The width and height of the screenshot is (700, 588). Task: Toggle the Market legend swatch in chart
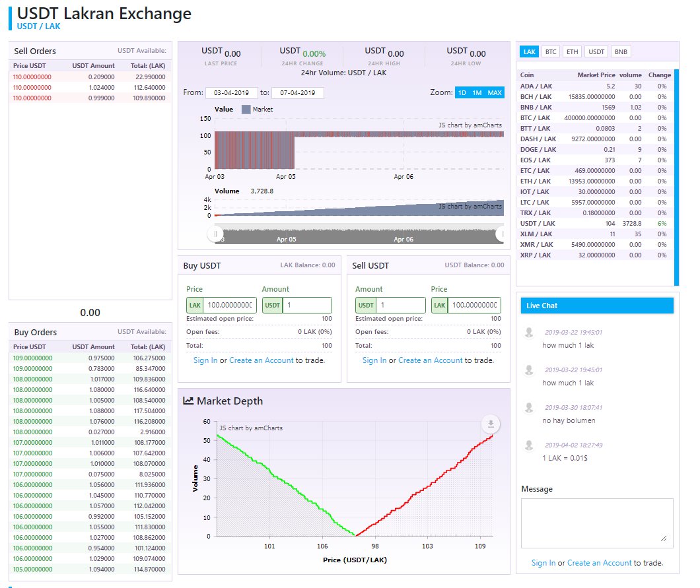tap(246, 110)
